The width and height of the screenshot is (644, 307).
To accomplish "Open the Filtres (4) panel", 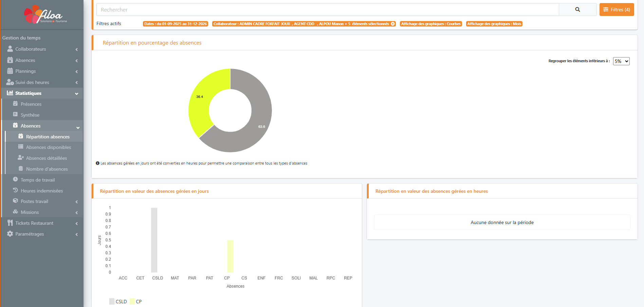I will (x=617, y=10).
